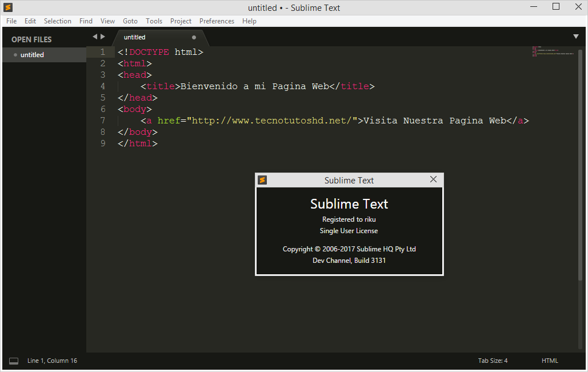Maximize the Sublime Text window
The height and width of the screenshot is (372, 588).
(x=556, y=7)
